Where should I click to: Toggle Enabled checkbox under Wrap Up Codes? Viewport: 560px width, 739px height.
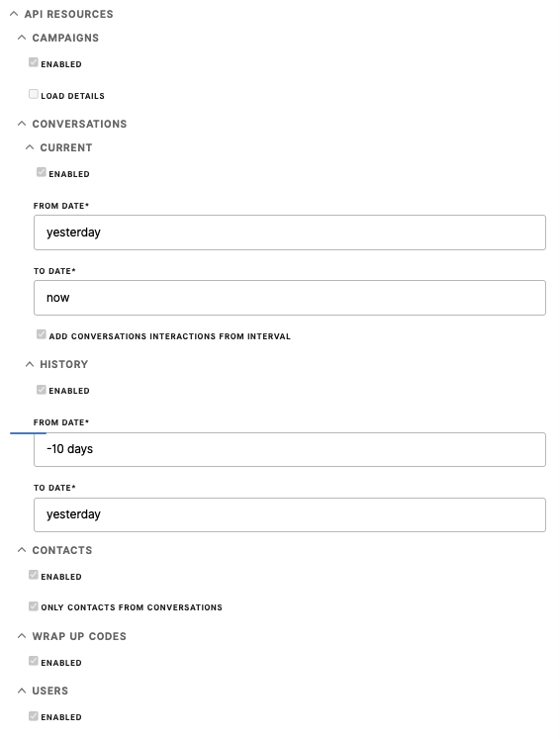tap(34, 661)
